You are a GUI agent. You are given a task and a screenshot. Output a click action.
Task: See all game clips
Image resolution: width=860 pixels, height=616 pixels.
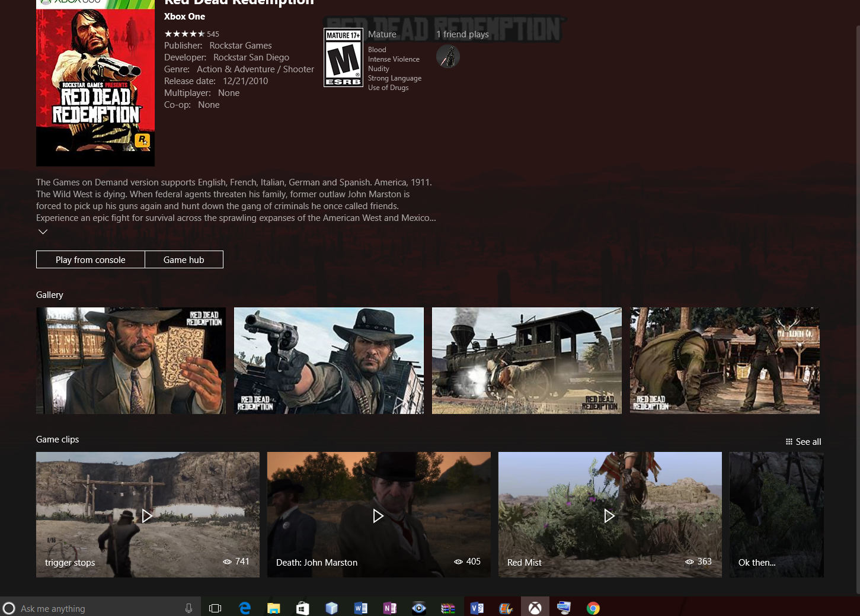(x=803, y=442)
